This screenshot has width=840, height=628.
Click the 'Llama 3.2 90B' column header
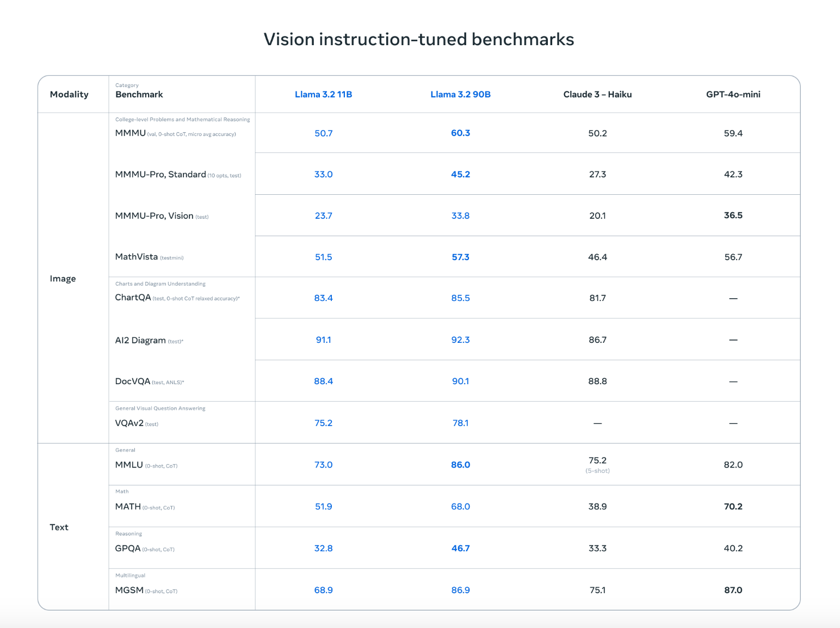coord(460,94)
